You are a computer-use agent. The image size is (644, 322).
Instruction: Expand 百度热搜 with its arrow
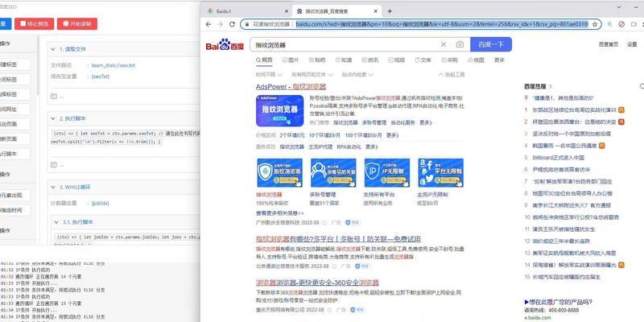[x=551, y=86]
